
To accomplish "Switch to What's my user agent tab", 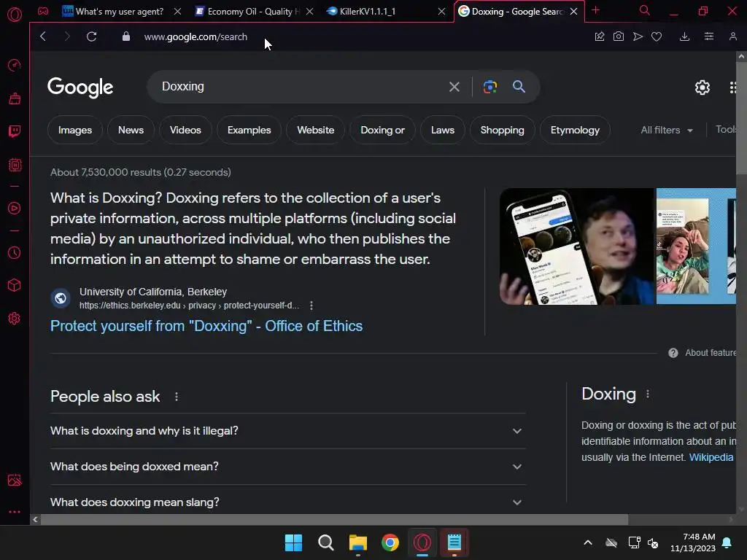I will pos(119,12).
